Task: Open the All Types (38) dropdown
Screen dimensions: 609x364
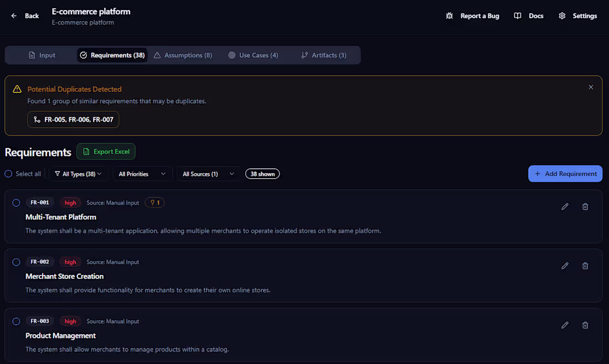Action: [x=79, y=174]
